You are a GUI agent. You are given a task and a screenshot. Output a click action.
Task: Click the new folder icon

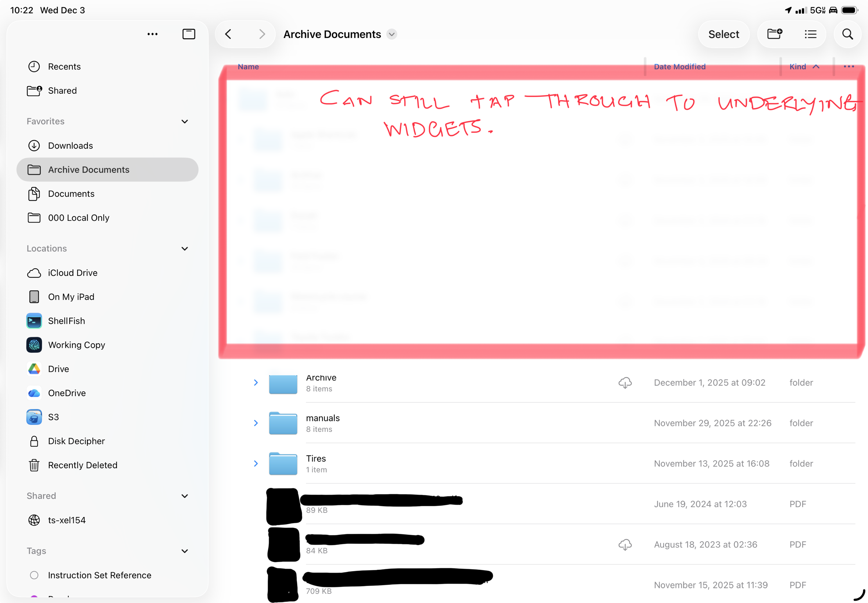pyautogui.click(x=774, y=34)
